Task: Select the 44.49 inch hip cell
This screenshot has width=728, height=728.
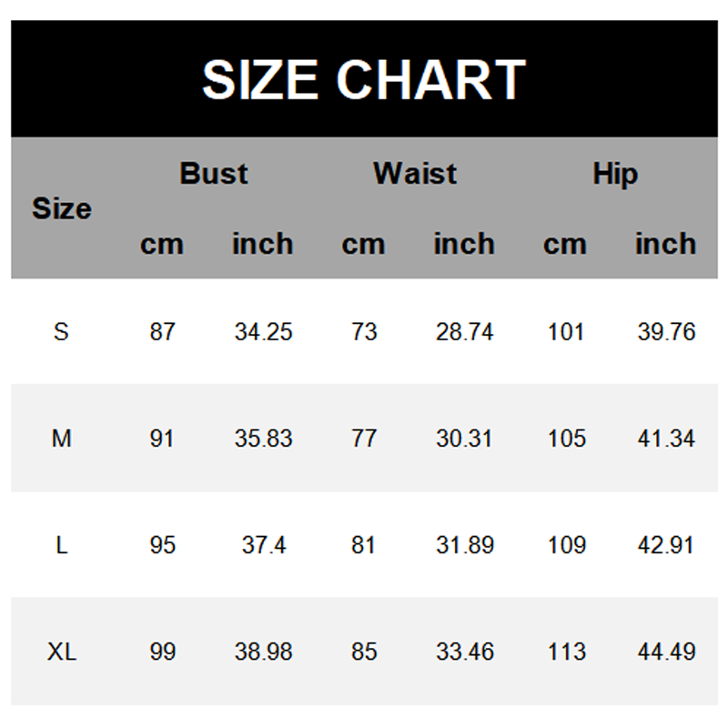Action: coord(666,652)
